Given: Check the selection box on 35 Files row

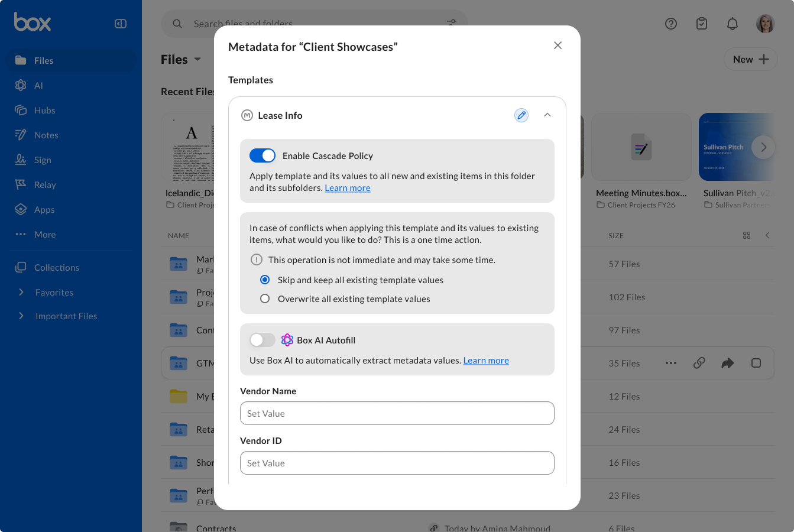Looking at the screenshot, I should 756,363.
